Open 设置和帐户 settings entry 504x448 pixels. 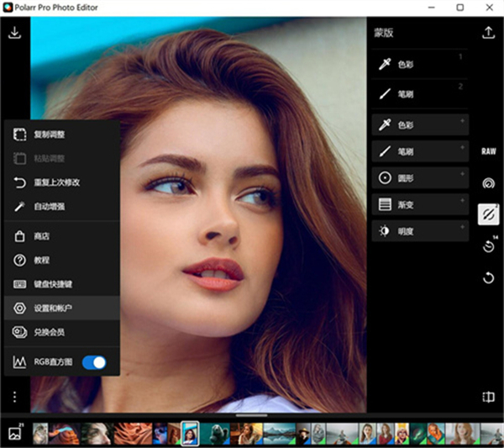click(62, 308)
